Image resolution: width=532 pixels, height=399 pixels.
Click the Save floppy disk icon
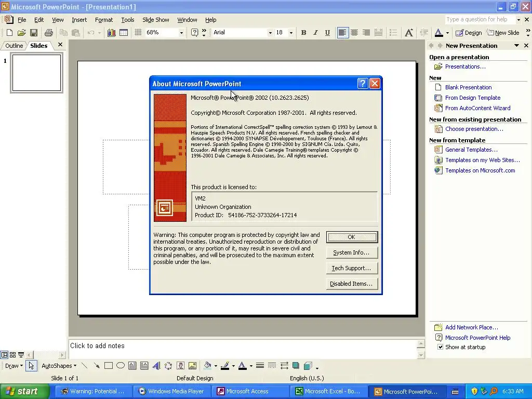pos(34,33)
